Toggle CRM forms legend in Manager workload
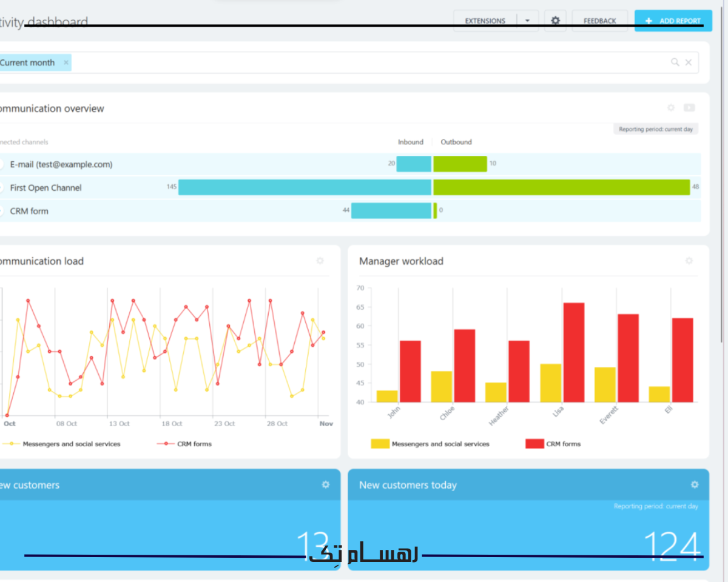The height and width of the screenshot is (582, 728). tap(553, 444)
